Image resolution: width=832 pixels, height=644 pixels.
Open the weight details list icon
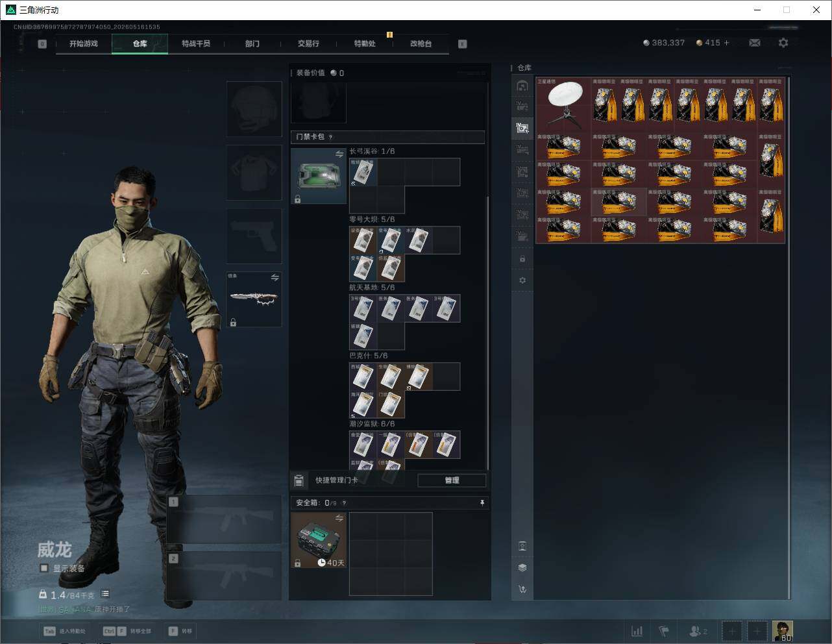pos(105,594)
